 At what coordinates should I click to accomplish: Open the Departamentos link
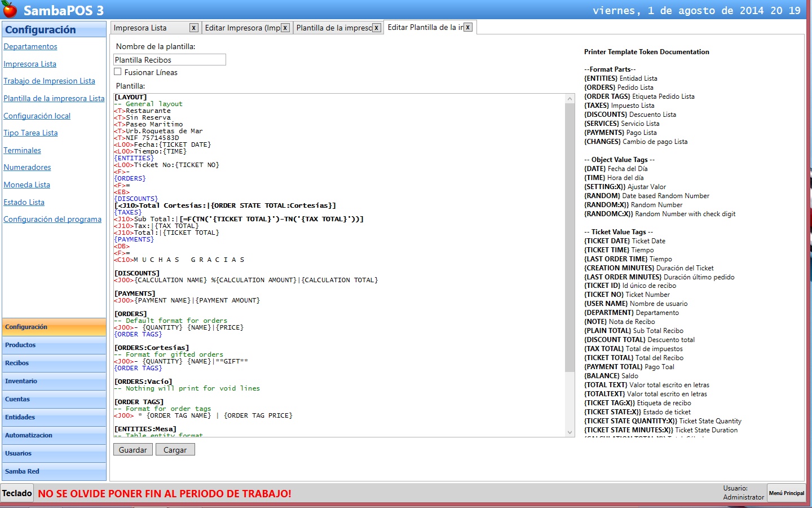tap(30, 46)
